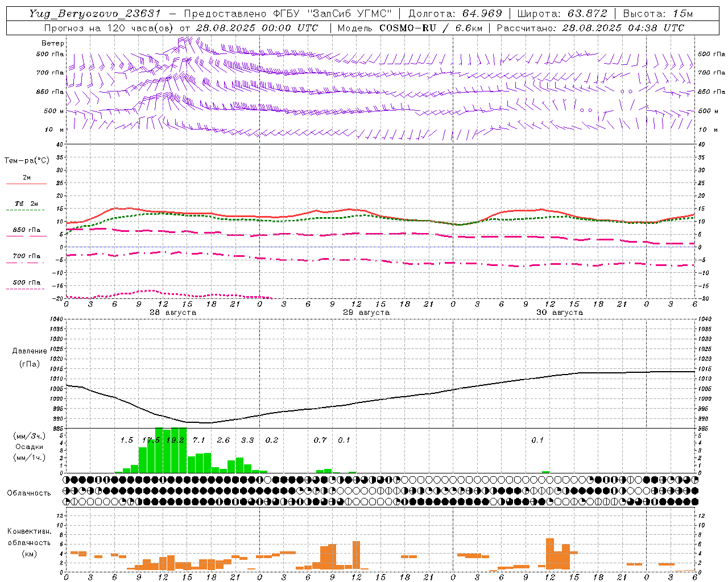This screenshot has width=728, height=582.
Task: Click the 10 м wind level label on left
Action: (55, 130)
